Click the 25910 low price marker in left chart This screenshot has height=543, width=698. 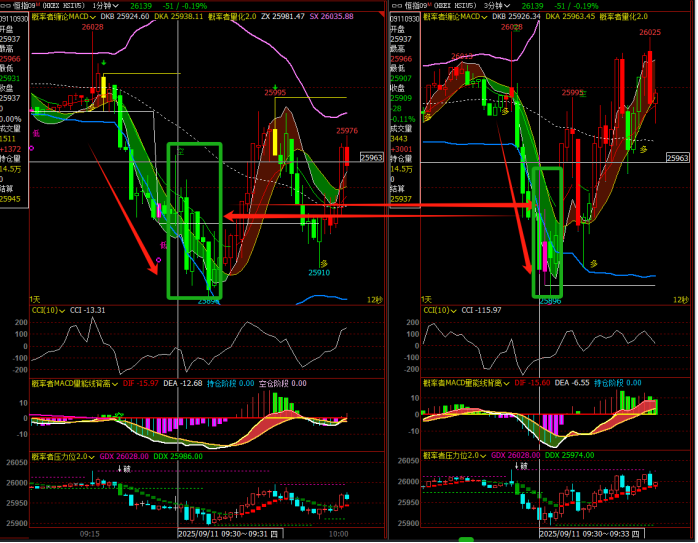(319, 272)
